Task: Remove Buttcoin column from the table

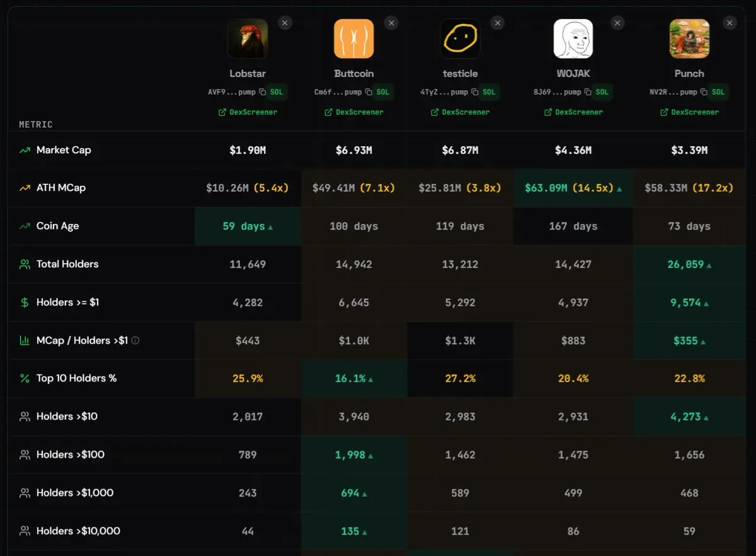Action: (391, 23)
